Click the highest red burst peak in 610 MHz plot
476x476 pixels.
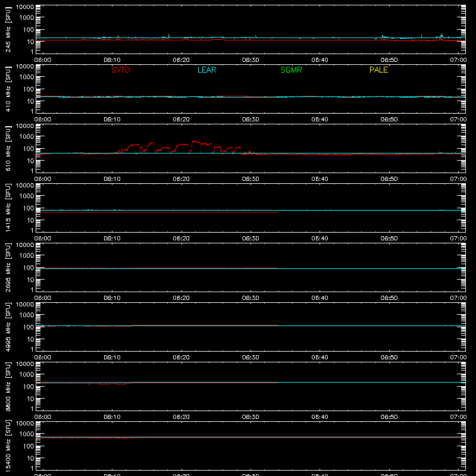tap(195, 141)
